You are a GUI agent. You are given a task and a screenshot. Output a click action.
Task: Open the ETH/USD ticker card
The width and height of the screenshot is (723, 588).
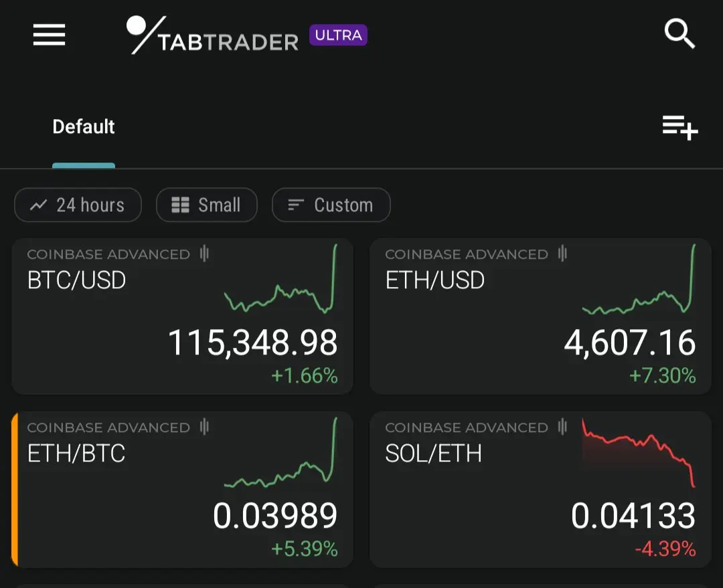(540, 316)
